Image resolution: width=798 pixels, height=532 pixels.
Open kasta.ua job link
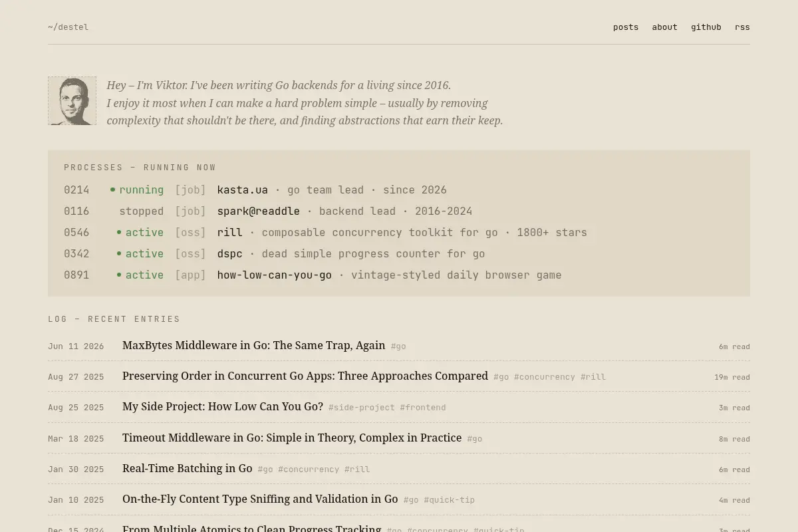(243, 190)
